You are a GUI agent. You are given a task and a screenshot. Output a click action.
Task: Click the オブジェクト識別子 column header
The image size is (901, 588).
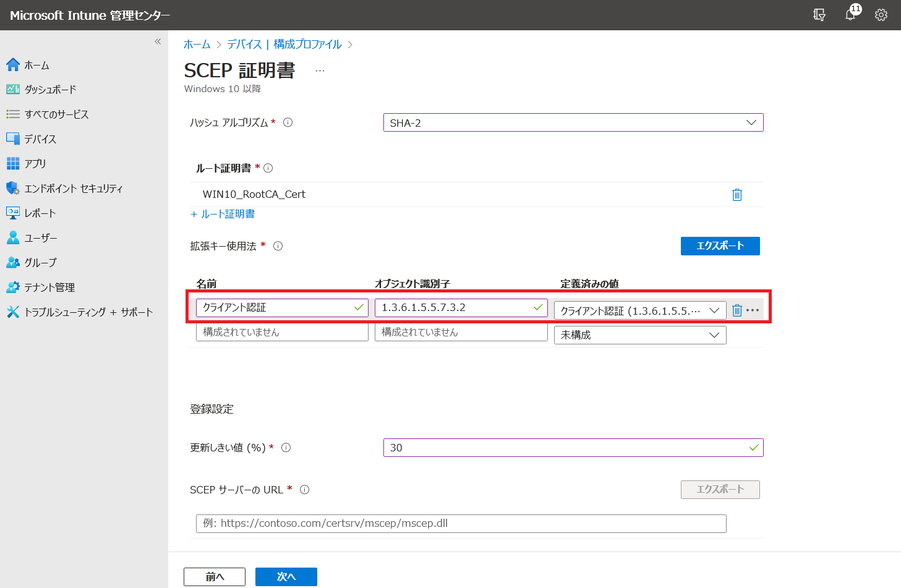tap(412, 284)
